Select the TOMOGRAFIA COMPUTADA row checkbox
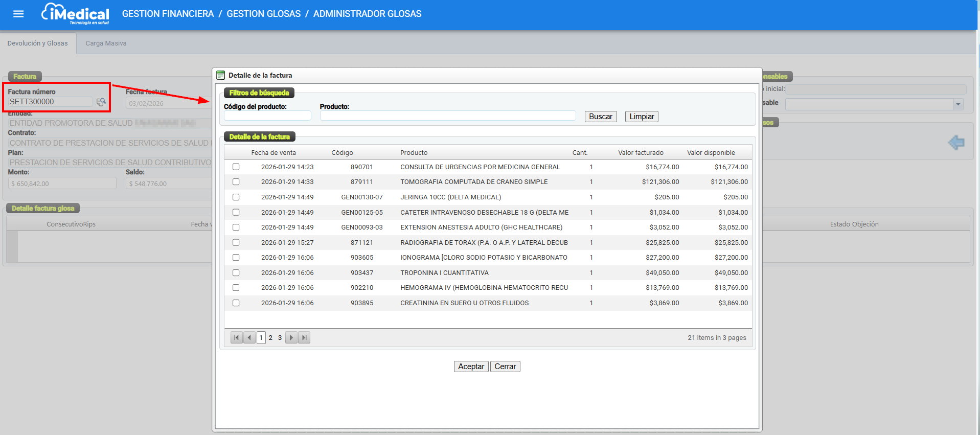 236,182
